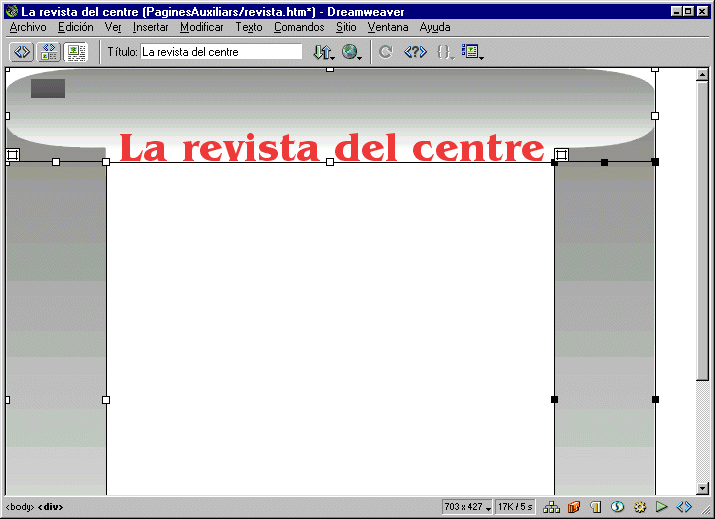Select right layer via its selection handle
Image resolution: width=715 pixels, height=519 pixels.
point(561,155)
